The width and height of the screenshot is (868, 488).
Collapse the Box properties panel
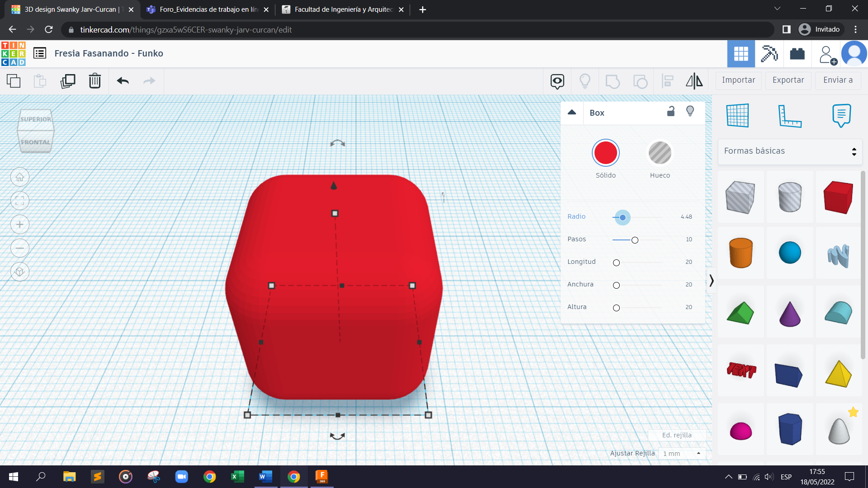tap(572, 113)
